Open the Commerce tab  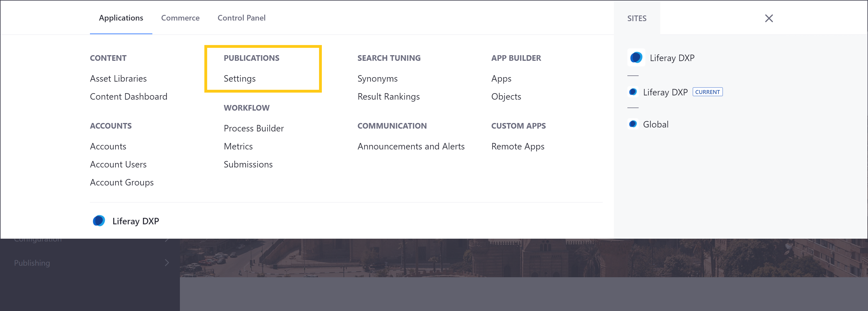click(180, 18)
